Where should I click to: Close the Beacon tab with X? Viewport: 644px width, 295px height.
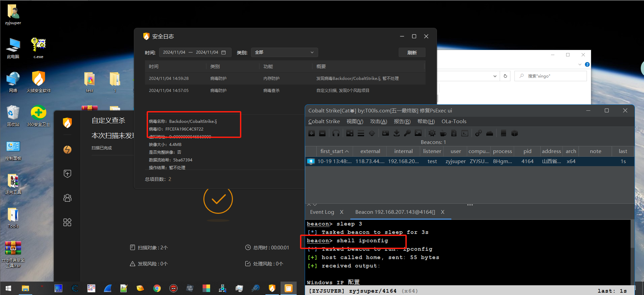click(443, 212)
